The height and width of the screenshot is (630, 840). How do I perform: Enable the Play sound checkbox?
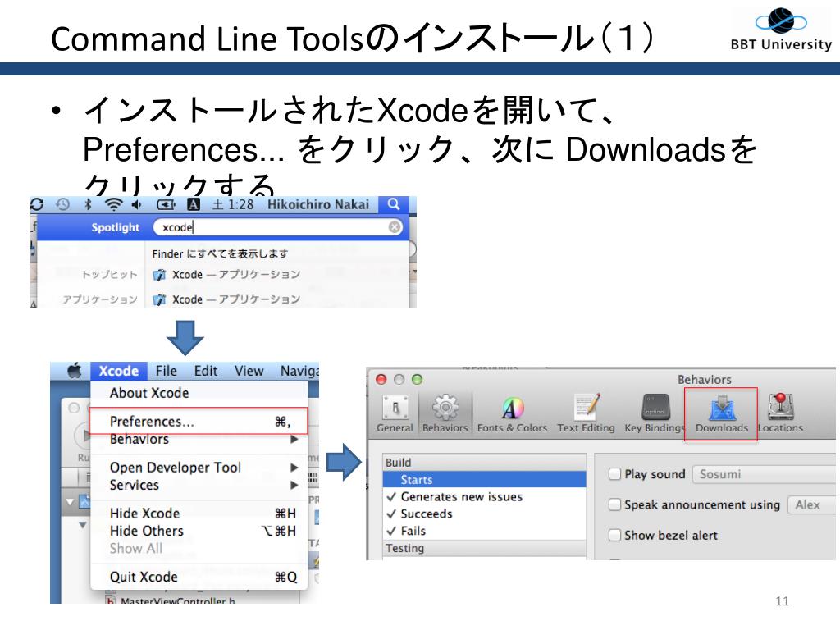615,473
